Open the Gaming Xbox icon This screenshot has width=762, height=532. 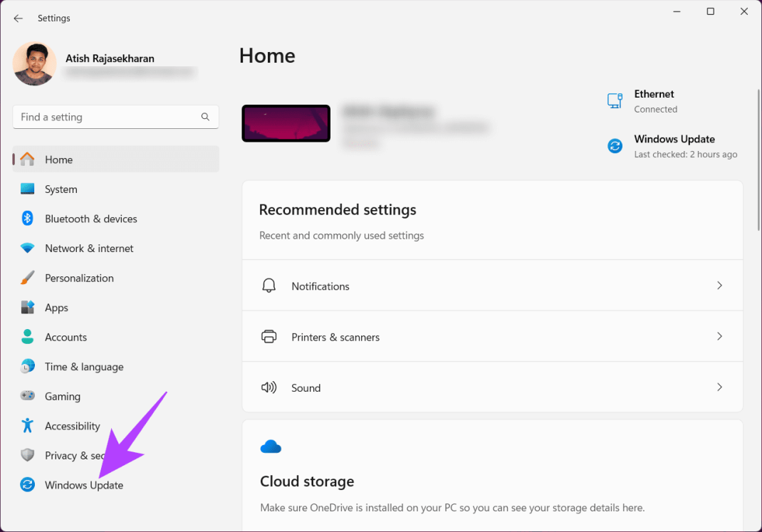(x=27, y=396)
